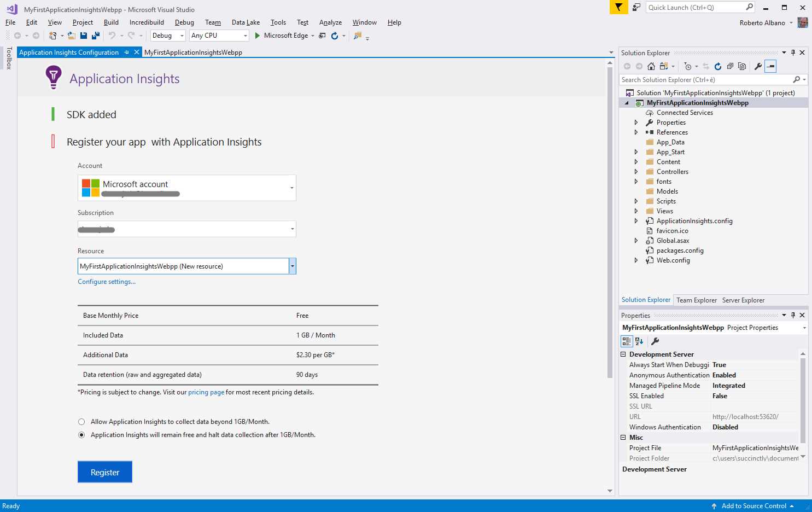The height and width of the screenshot is (512, 812).
Task: Expand the Views folder in Solution Explorer
Action: 636,211
